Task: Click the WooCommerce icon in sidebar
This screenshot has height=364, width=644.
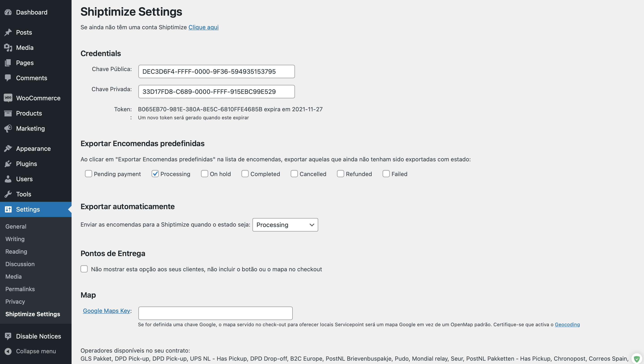Action: 8,97
